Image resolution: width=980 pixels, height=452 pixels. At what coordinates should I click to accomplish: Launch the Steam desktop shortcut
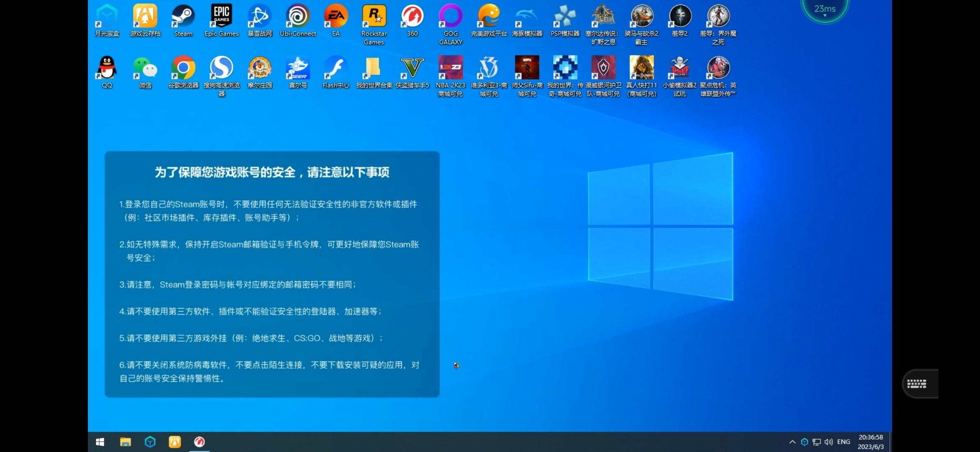point(183,21)
